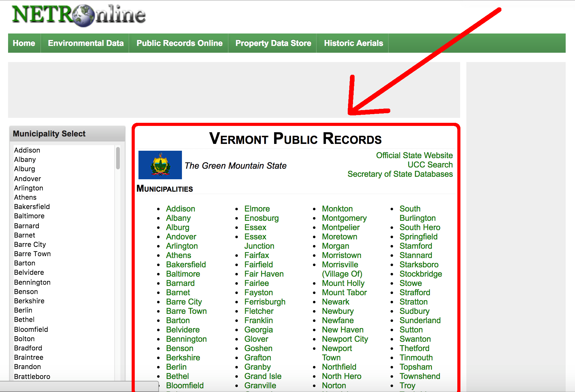This screenshot has width=575, height=392.
Task: Open the Property Data Store page
Action: point(273,43)
